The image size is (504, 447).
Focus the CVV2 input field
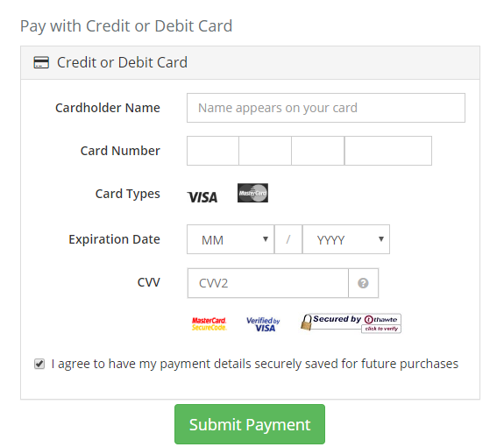[x=268, y=283]
